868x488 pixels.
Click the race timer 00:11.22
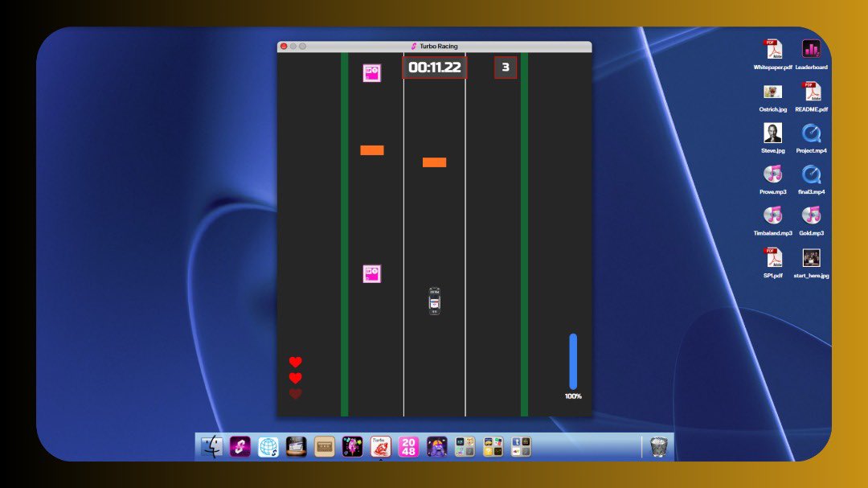tap(435, 68)
